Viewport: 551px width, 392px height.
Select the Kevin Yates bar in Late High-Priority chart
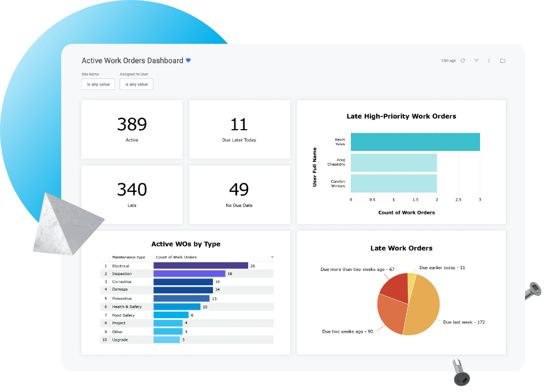[x=415, y=141]
